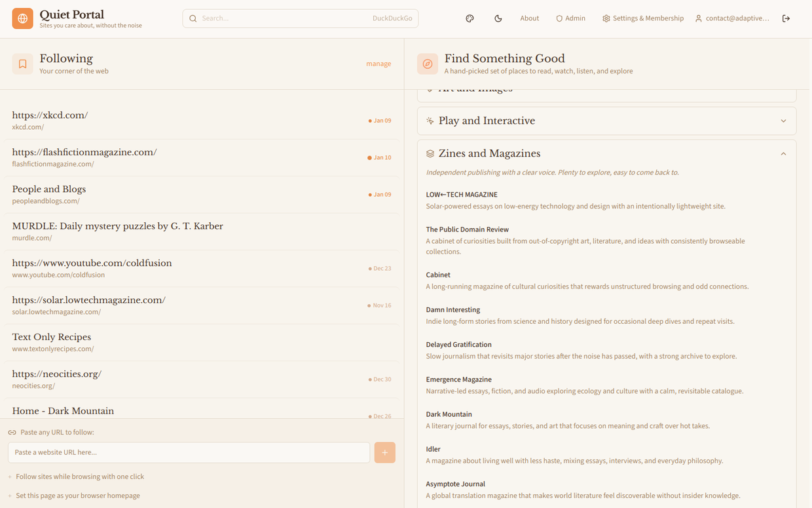Go to Settings & Membership
This screenshot has height=508, width=812.
point(642,18)
